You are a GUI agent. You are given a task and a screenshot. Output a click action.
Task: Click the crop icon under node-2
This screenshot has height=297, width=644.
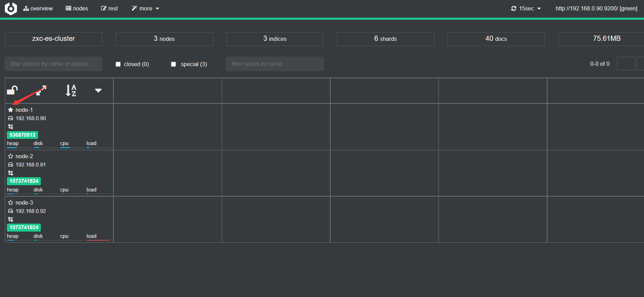point(11,173)
